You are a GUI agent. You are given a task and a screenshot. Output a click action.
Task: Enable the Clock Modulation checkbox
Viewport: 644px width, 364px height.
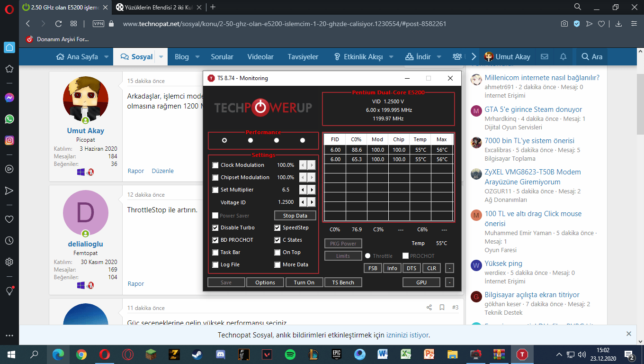[215, 165]
